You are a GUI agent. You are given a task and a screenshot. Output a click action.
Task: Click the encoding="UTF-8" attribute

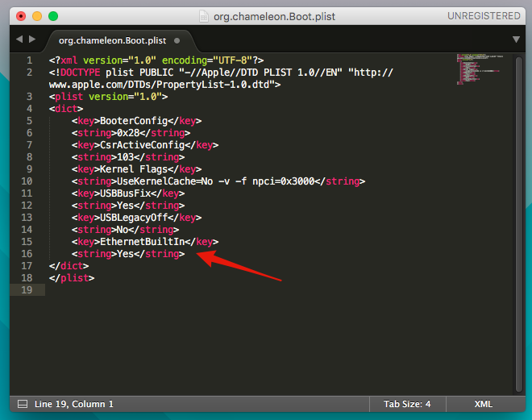[x=207, y=60]
